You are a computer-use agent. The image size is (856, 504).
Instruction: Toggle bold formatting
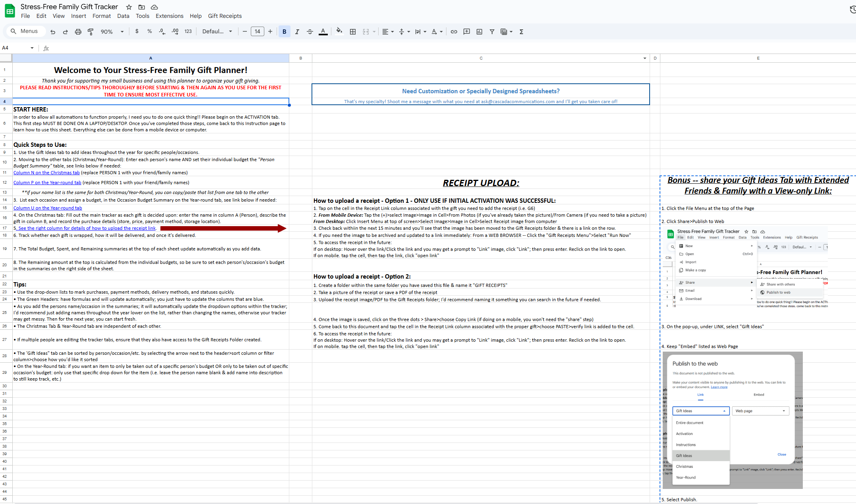point(284,31)
